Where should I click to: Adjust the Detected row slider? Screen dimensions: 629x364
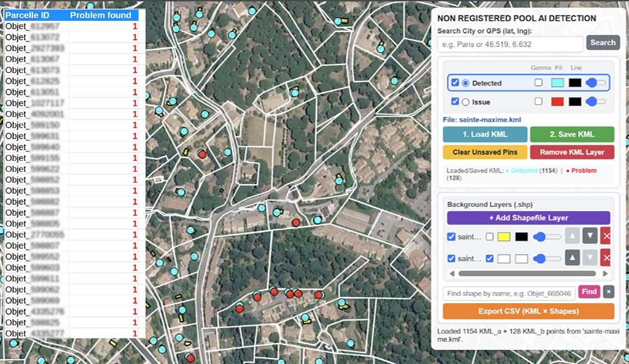(x=596, y=83)
